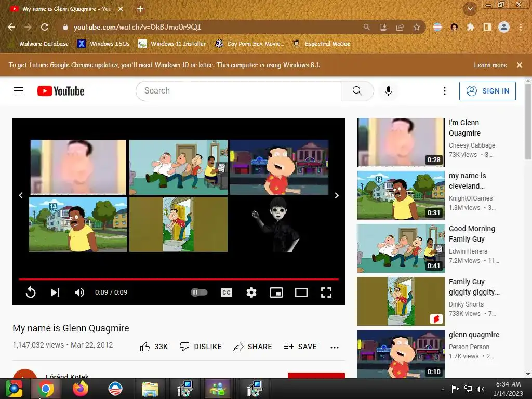The height and width of the screenshot is (399, 532).
Task: Share this page icon in address bar
Action: (400, 27)
